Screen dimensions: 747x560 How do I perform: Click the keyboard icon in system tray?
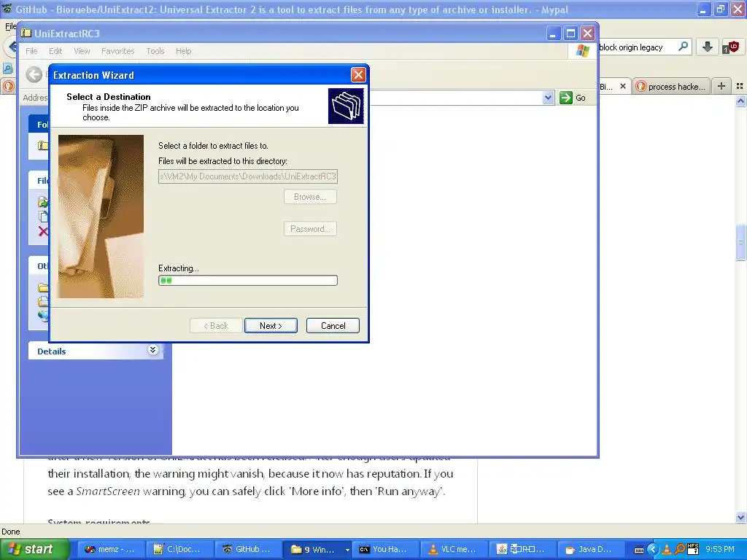(639, 550)
